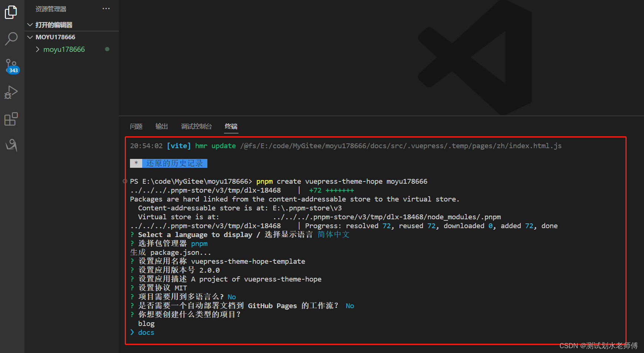644x353 pixels.
Task: Open the Explorer view in the activity bar
Action: (11, 12)
